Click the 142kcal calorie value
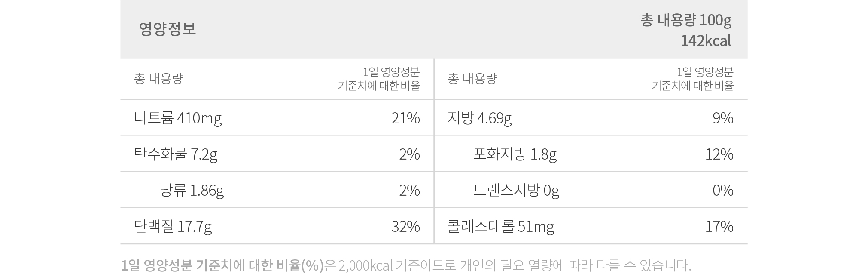The image size is (868, 274). [706, 41]
